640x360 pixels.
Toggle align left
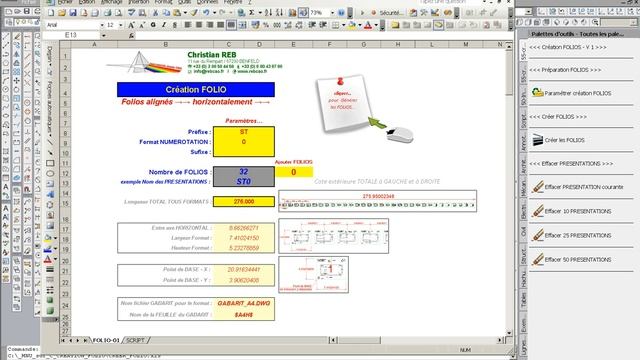click(188, 25)
